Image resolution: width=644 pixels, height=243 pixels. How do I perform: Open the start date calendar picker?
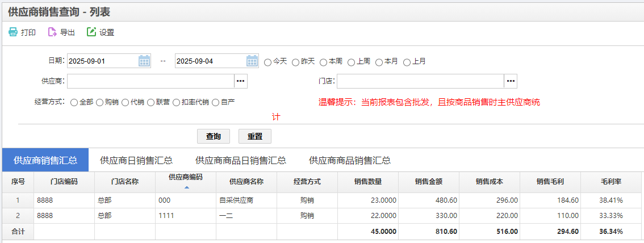pos(144,61)
